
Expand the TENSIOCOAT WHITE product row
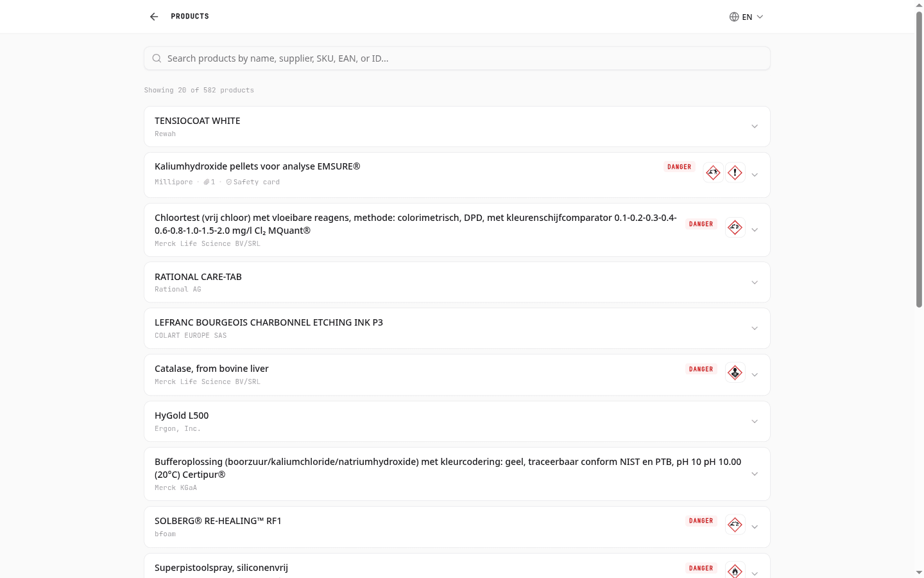755,127
